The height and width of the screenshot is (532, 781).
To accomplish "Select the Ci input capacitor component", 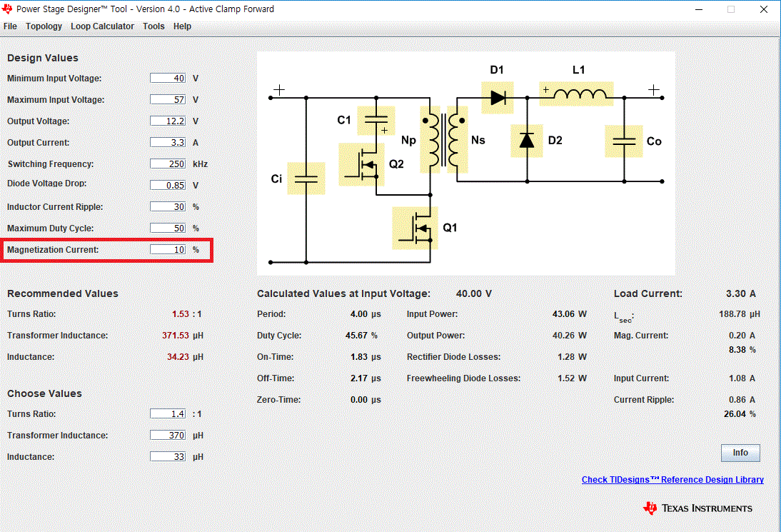I will (x=306, y=179).
